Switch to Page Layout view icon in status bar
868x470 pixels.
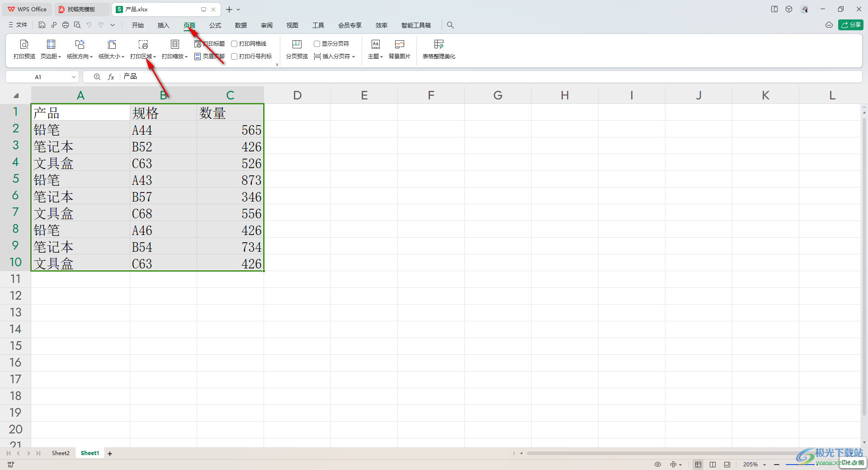(713, 465)
